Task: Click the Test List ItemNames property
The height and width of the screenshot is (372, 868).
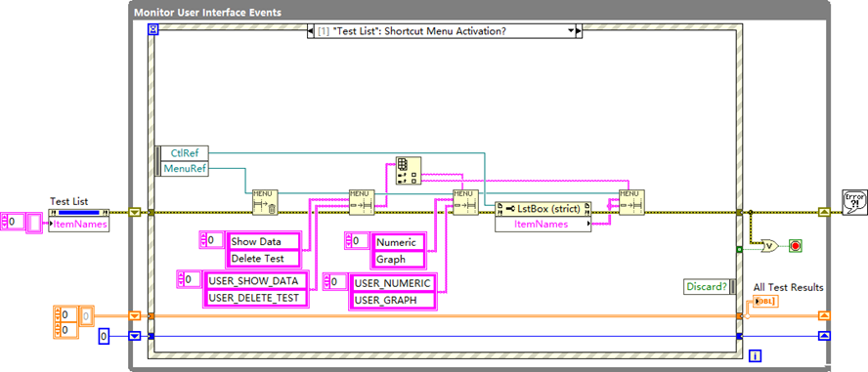Action: (78, 224)
